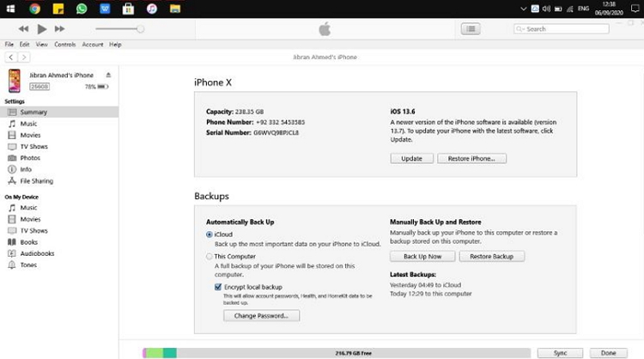Open the notifications action center
This screenshot has height=359, width=644.
coord(635,9)
